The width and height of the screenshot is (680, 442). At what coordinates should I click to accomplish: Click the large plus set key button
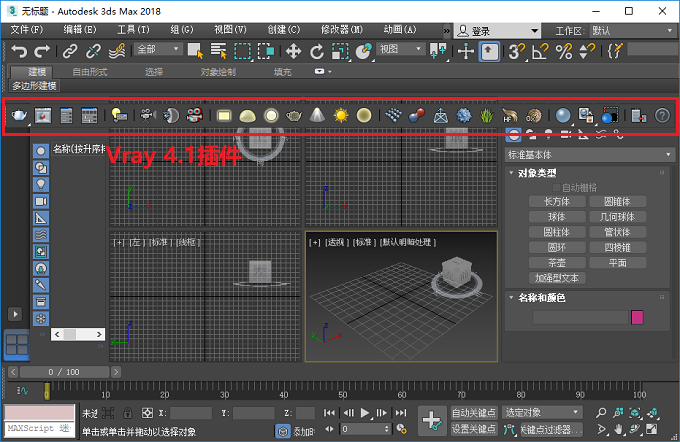[x=431, y=421]
